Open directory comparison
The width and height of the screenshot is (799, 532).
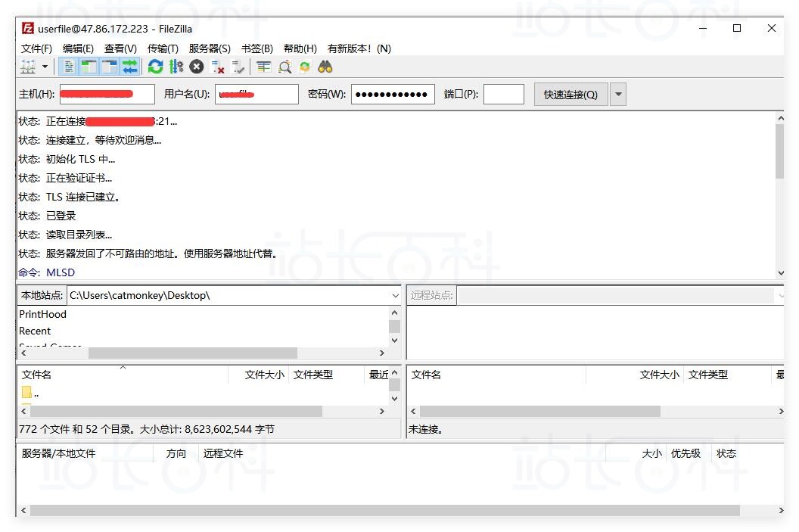[284, 67]
